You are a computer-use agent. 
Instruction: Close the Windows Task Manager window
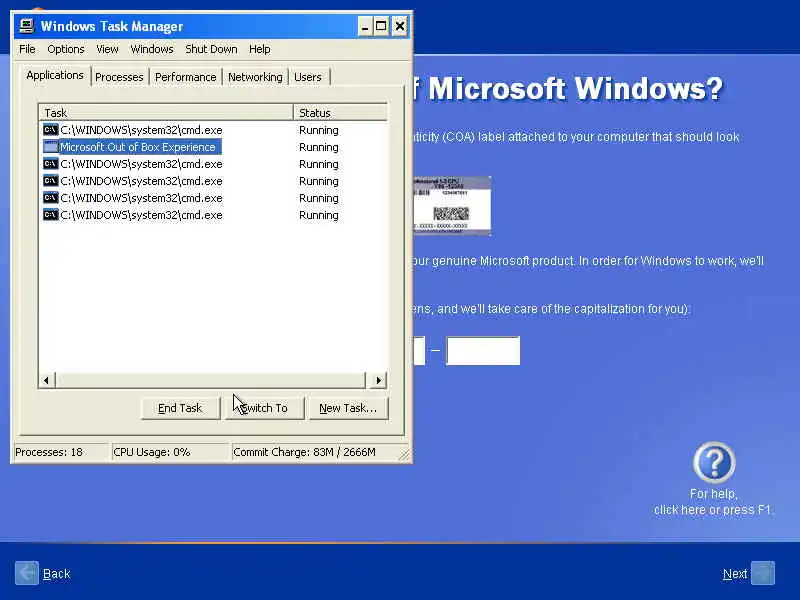[x=399, y=26]
